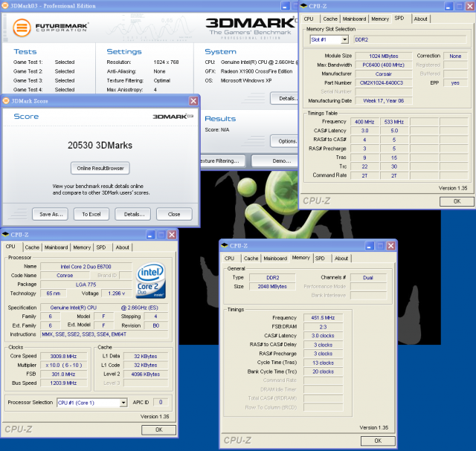Minimize the CPU-Z CPU window

pyautogui.click(x=150, y=235)
